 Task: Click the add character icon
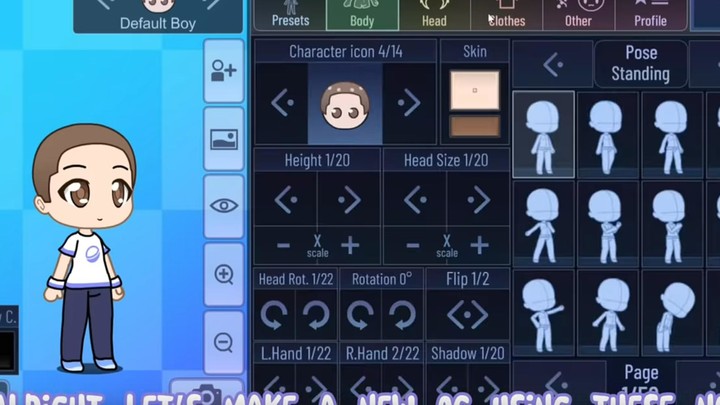coord(223,71)
